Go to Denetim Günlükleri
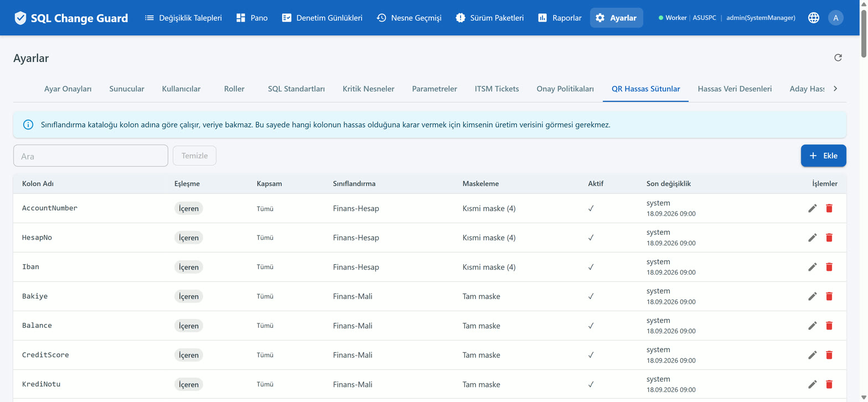This screenshot has height=402, width=868. (x=322, y=18)
